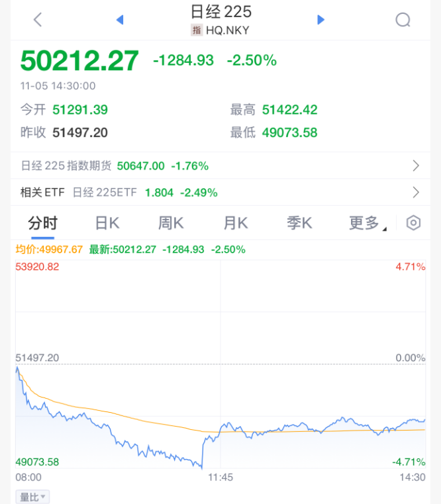
Task: Tap the back arrow in the header
Action: pyautogui.click(x=38, y=20)
